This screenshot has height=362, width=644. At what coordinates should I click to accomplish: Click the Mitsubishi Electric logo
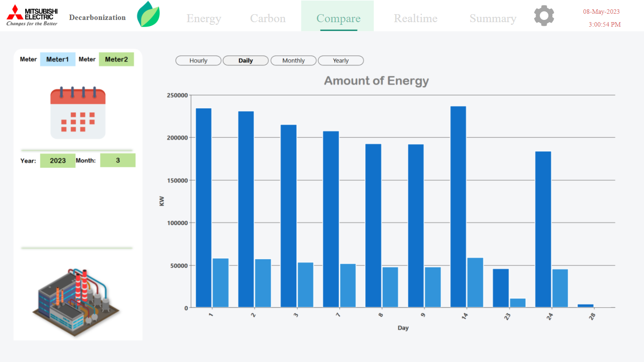(x=32, y=16)
